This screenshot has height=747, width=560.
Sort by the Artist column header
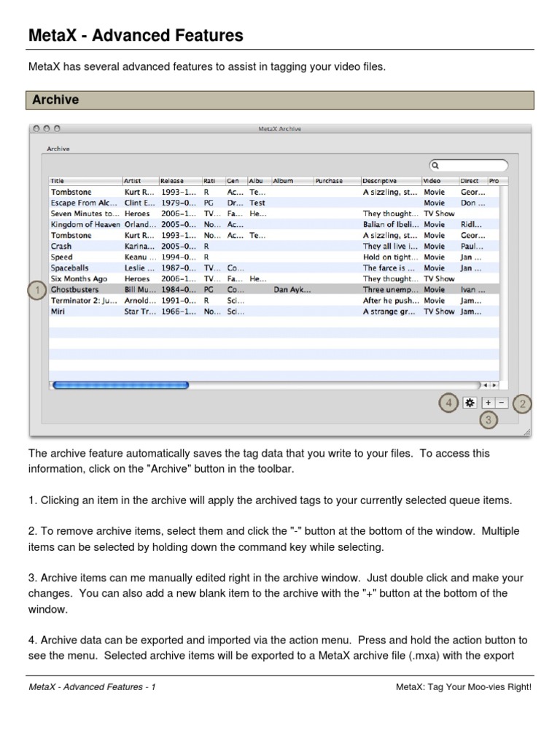tap(141, 181)
